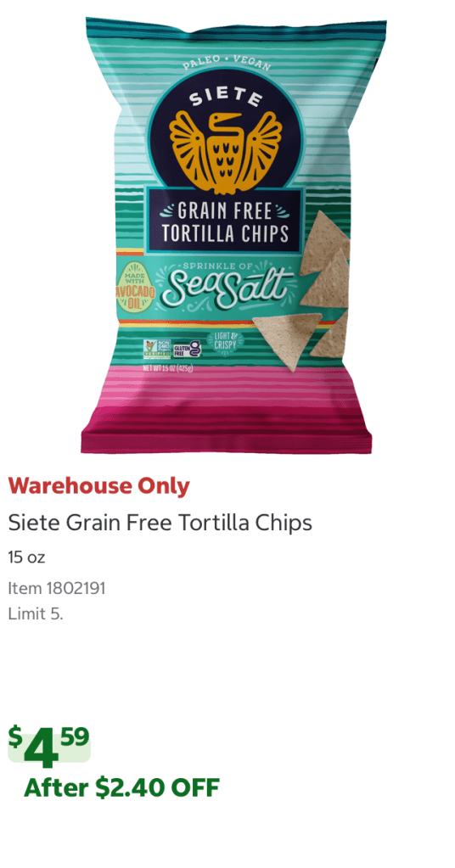Open Siete Grain Free Tortilla Chips title
The width and height of the screenshot is (455, 868).
pos(160,523)
